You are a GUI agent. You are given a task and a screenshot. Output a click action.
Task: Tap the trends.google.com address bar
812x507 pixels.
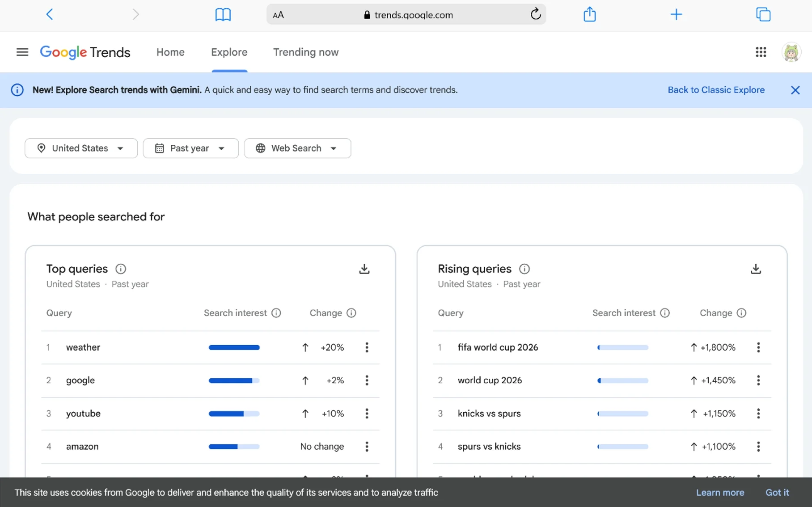(406, 15)
